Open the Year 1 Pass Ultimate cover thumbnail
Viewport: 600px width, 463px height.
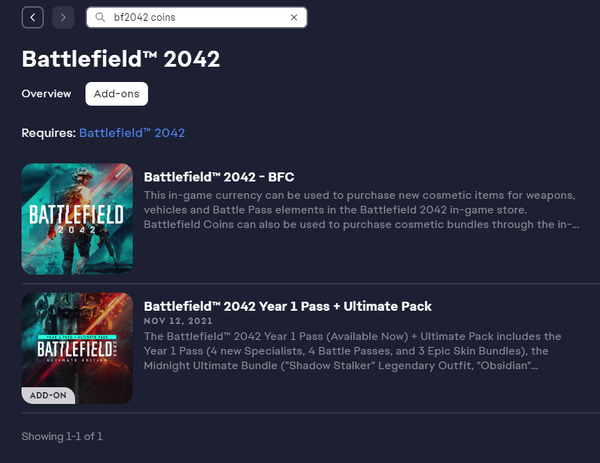coord(77,348)
